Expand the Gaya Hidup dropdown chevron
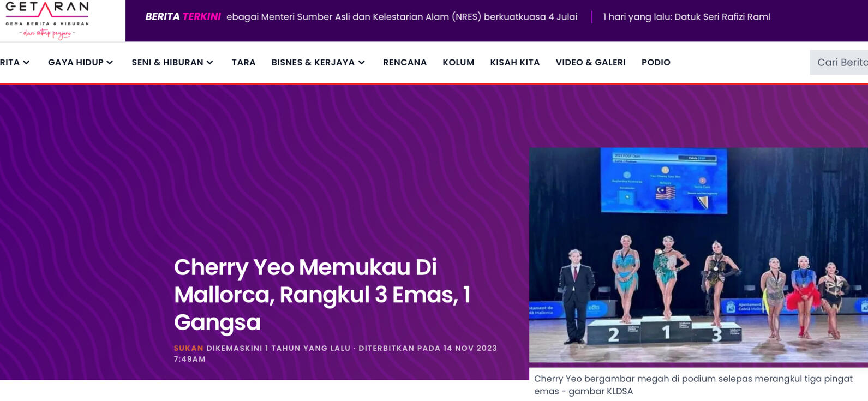The image size is (868, 401). click(110, 63)
